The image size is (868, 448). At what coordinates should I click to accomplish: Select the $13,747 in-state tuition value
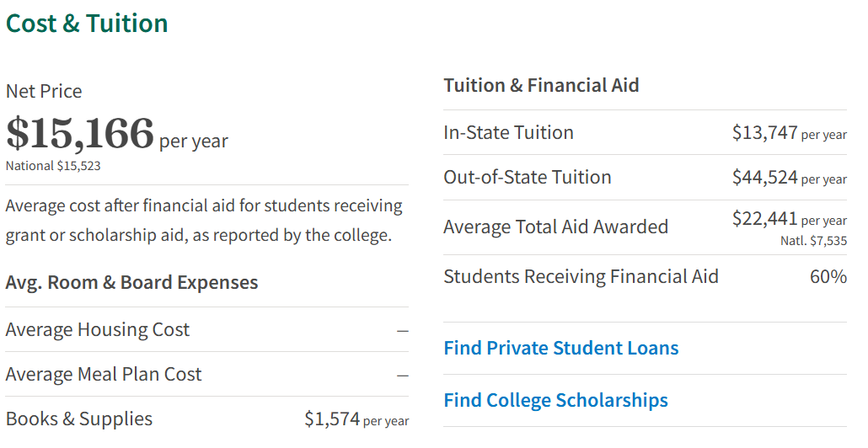pyautogui.click(x=764, y=133)
